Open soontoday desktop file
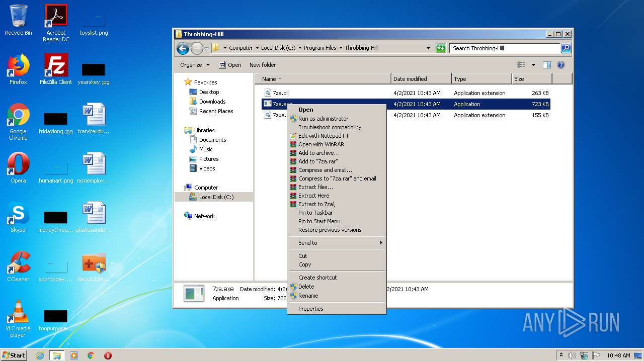 pos(56,271)
